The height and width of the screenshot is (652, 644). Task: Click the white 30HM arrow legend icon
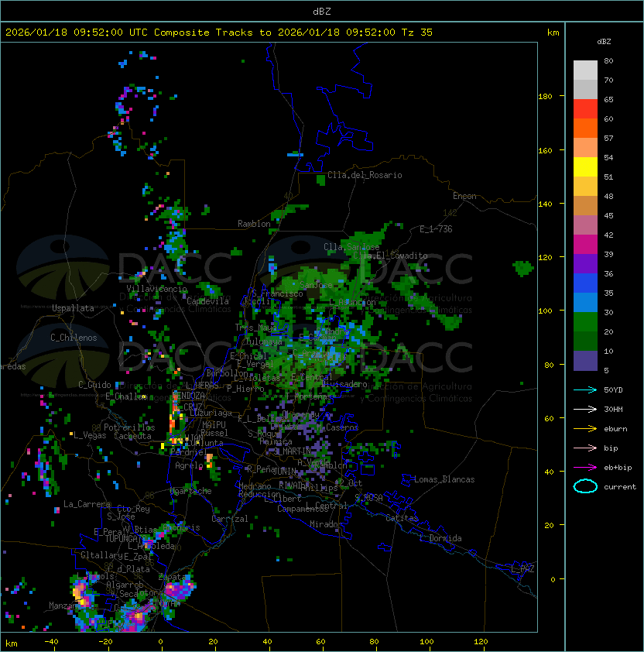click(x=585, y=409)
